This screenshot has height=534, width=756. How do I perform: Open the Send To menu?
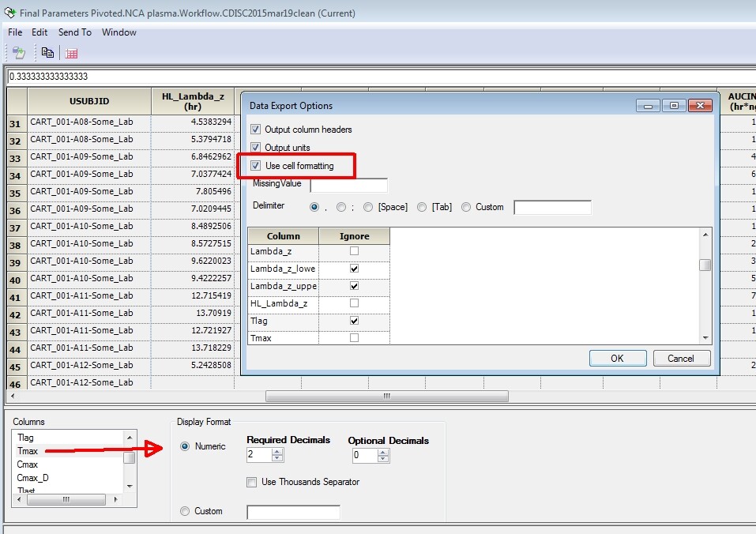(x=75, y=32)
